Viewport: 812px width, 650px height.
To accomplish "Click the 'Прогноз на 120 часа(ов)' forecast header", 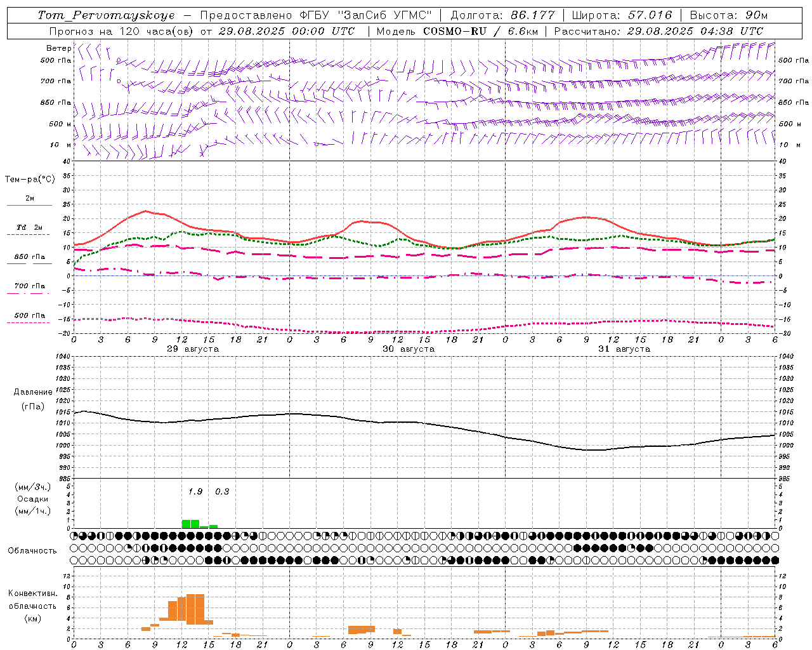I will [122, 31].
